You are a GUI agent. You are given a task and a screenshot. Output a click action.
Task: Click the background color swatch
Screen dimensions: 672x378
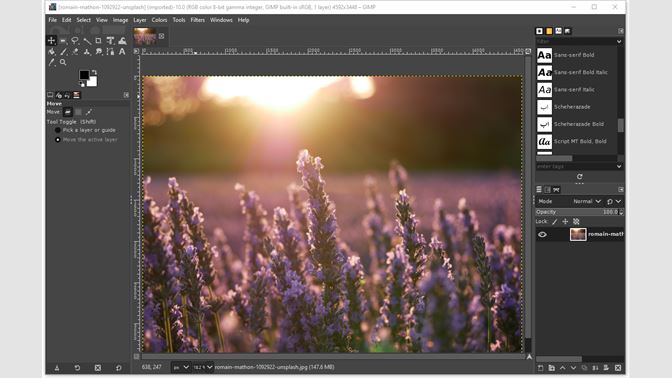[x=92, y=82]
